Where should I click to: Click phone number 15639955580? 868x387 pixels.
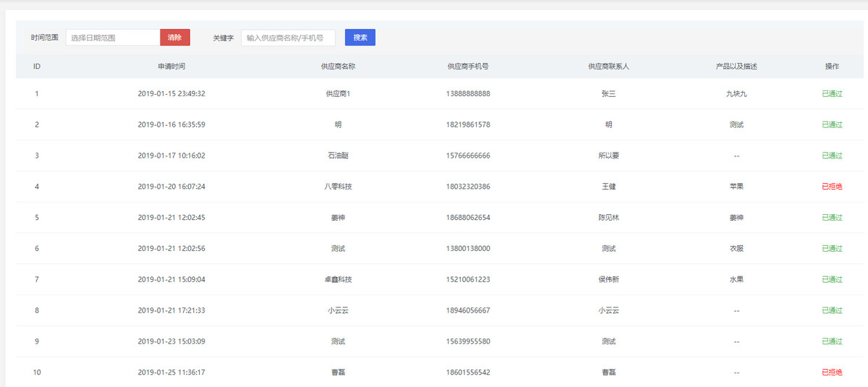tap(468, 342)
